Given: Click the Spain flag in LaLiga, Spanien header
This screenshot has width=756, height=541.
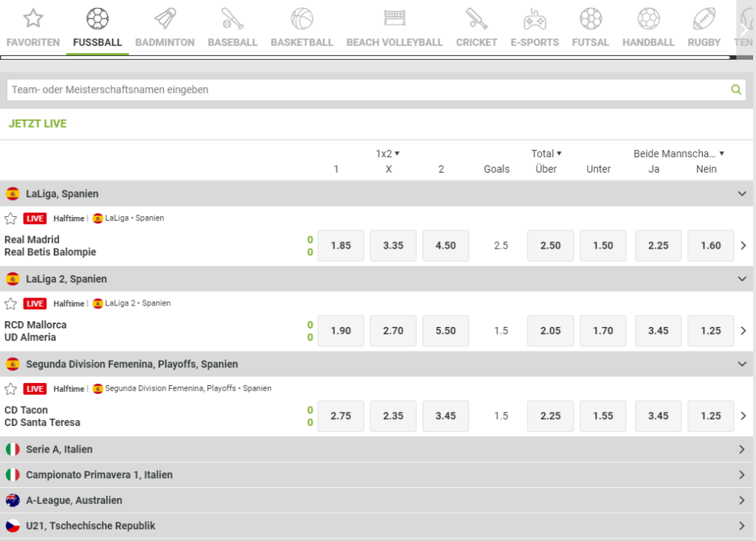Looking at the screenshot, I should click(x=13, y=194).
